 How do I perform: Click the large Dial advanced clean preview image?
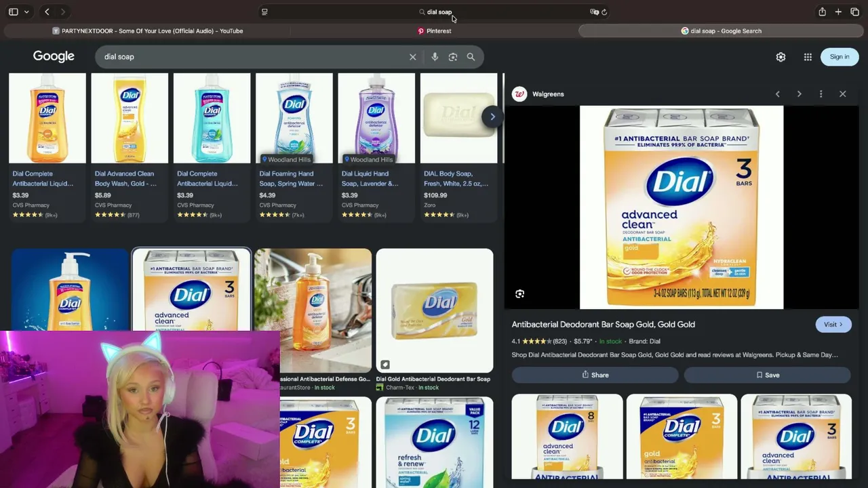coord(682,207)
